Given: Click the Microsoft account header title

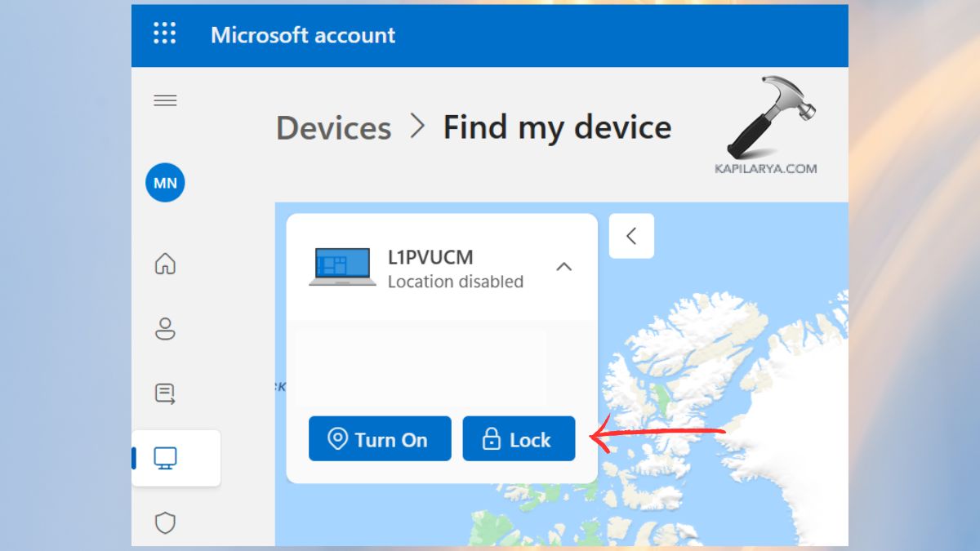Looking at the screenshot, I should point(303,35).
